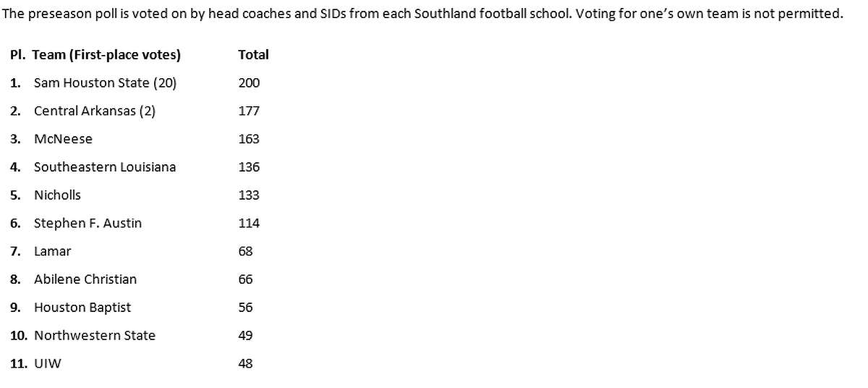Click the Total column header
Image resolution: width=868 pixels, height=388 pixels.
click(x=253, y=55)
